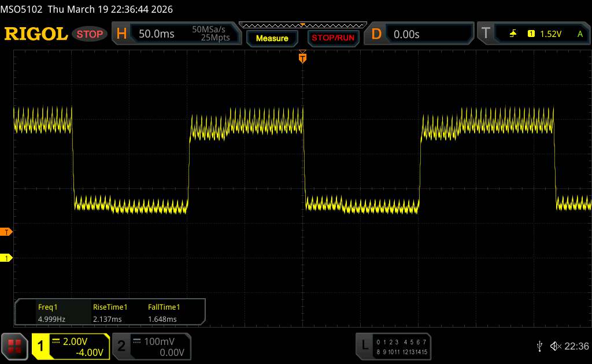Toggle channel 1 with the yellow 1 button

coord(41,346)
